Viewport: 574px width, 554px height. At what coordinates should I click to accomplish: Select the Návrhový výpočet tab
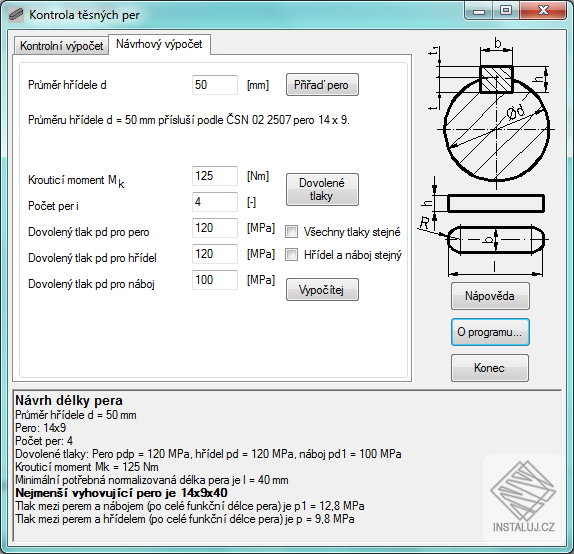159,44
